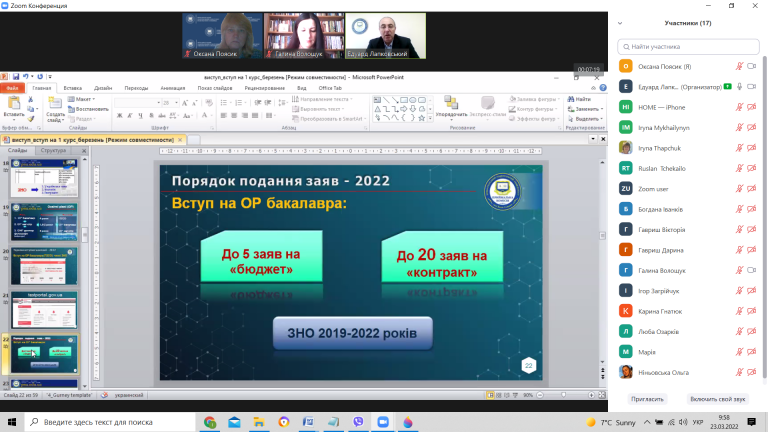Switch to the Структура pane tab

click(53, 150)
